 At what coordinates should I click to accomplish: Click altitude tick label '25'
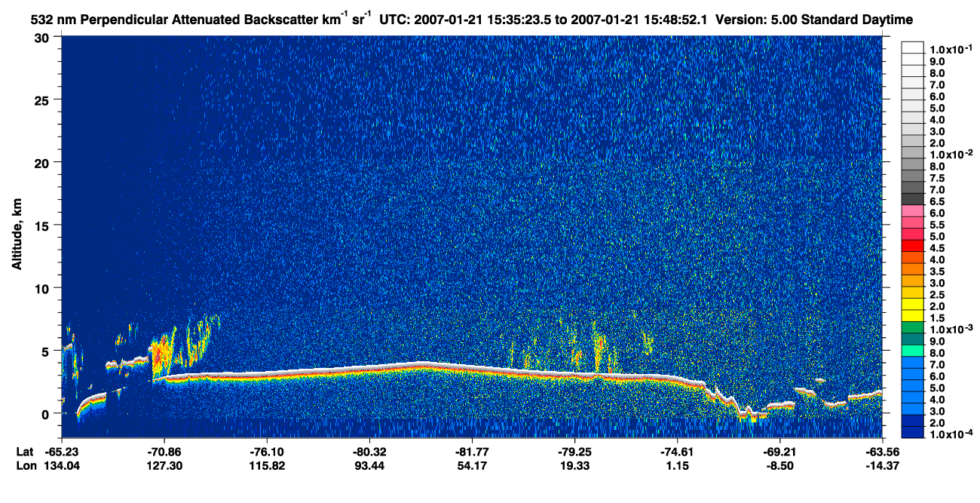tap(44, 100)
